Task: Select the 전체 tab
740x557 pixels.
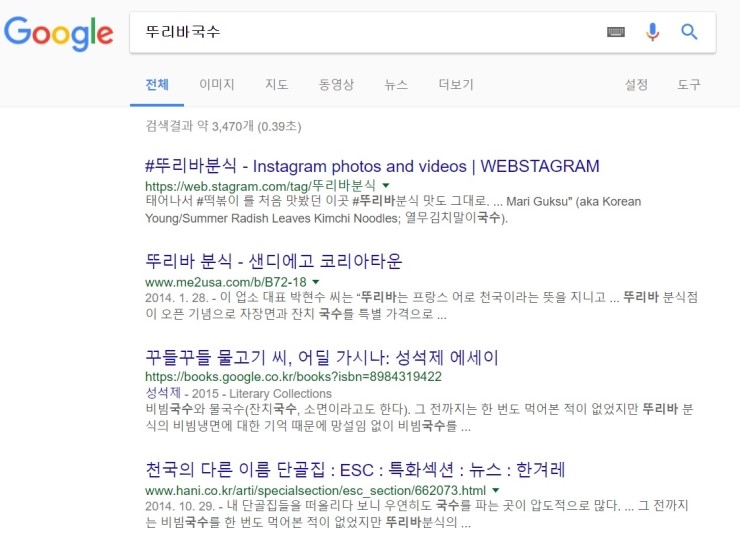Action: (157, 85)
